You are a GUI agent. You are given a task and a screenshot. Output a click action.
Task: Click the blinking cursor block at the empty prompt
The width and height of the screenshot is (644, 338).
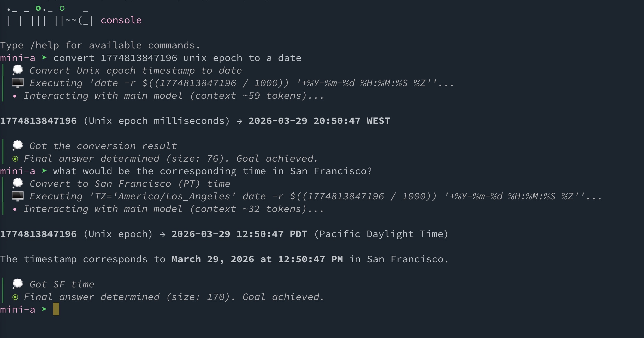coord(56,309)
